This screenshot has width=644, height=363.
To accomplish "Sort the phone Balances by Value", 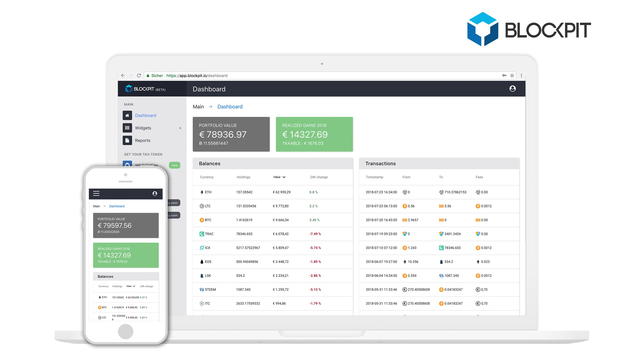I will click(131, 286).
